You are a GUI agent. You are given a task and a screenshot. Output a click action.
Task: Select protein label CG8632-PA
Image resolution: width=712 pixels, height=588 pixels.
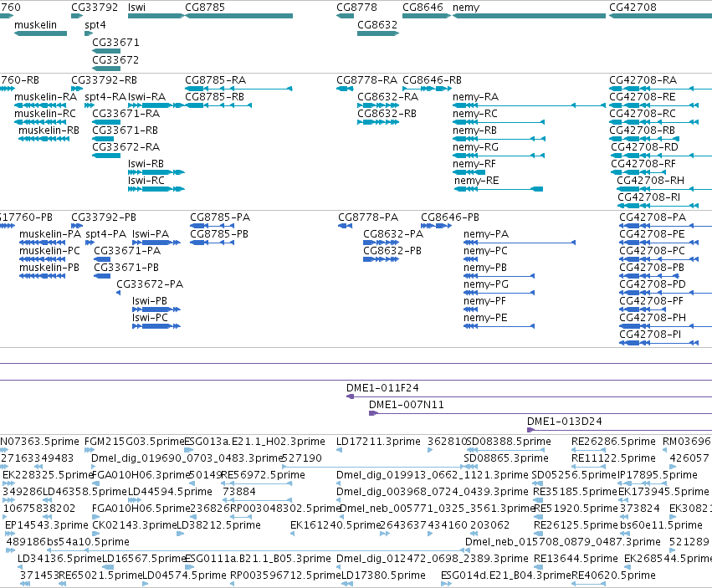(x=393, y=234)
